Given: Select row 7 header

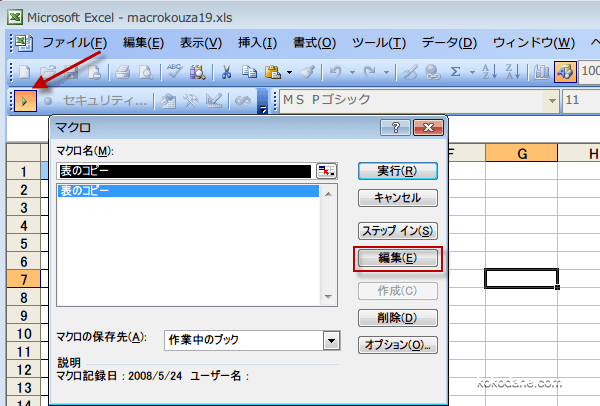Looking at the screenshot, I should click(23, 279).
